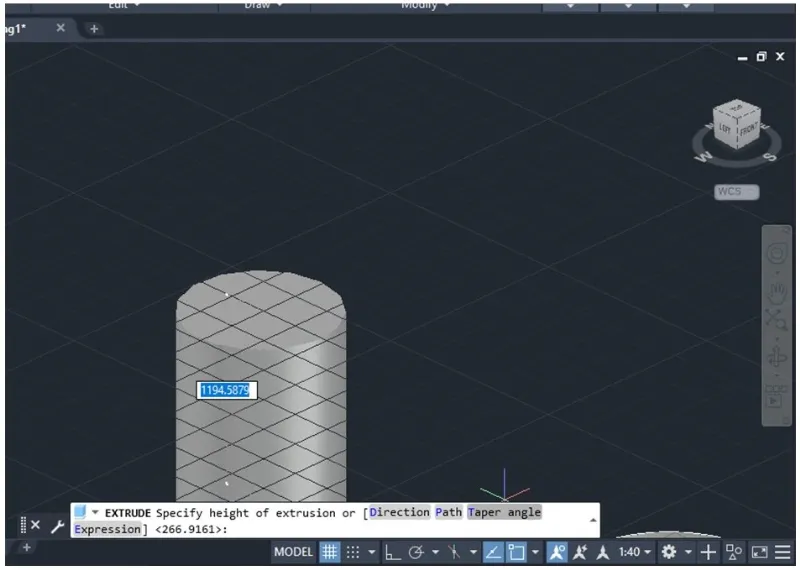Click the Clean Screen icon
The width and height of the screenshot is (800, 570).
(759, 552)
